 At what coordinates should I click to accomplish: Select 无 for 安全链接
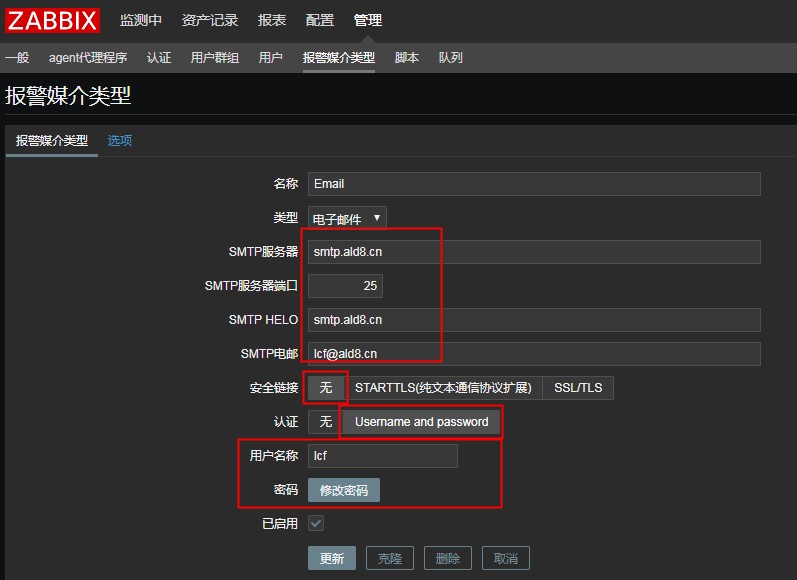[325, 388]
